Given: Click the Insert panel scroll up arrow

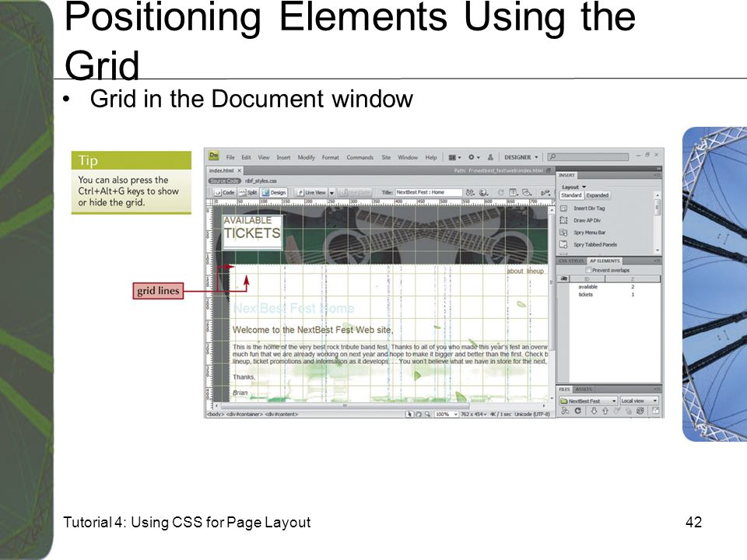Looking at the screenshot, I should click(x=657, y=195).
